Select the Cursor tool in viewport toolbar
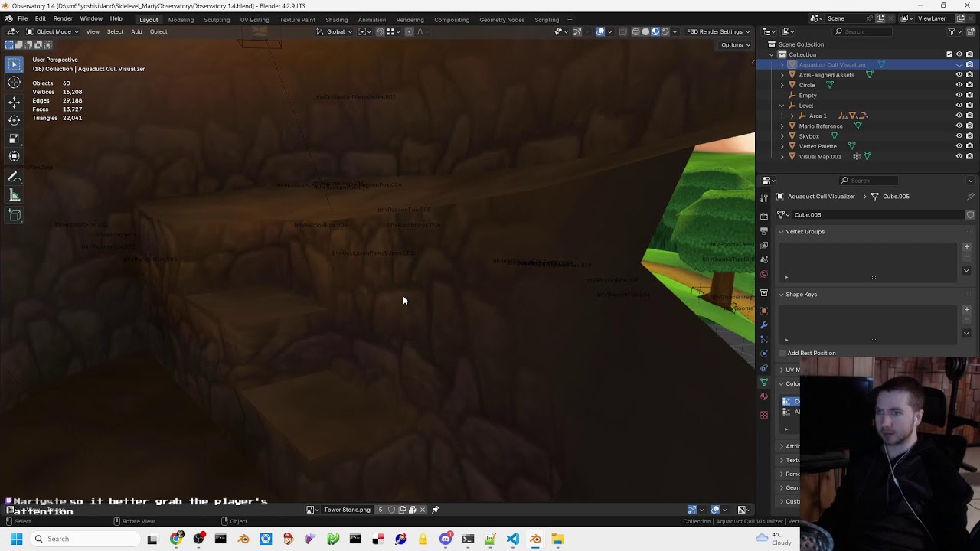980x551 pixels. [15, 83]
